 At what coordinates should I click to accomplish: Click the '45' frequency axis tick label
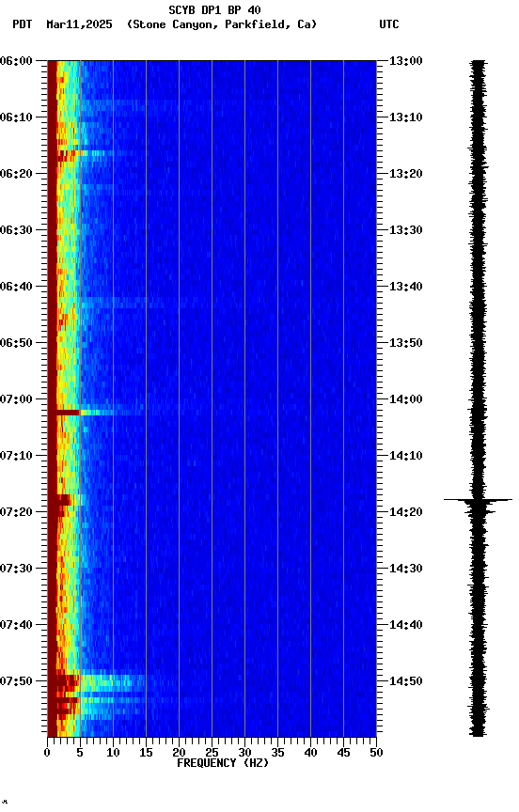point(343,753)
